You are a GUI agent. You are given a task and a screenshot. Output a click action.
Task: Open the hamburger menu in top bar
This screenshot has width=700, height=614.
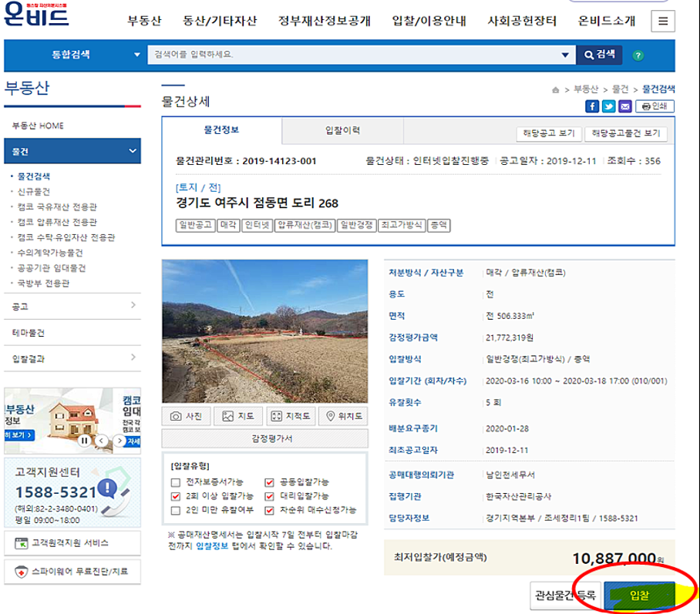coord(662,21)
